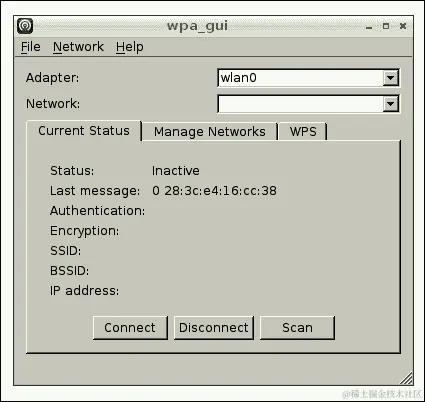Close the wpa_gui window
The image size is (425, 402).
point(403,26)
